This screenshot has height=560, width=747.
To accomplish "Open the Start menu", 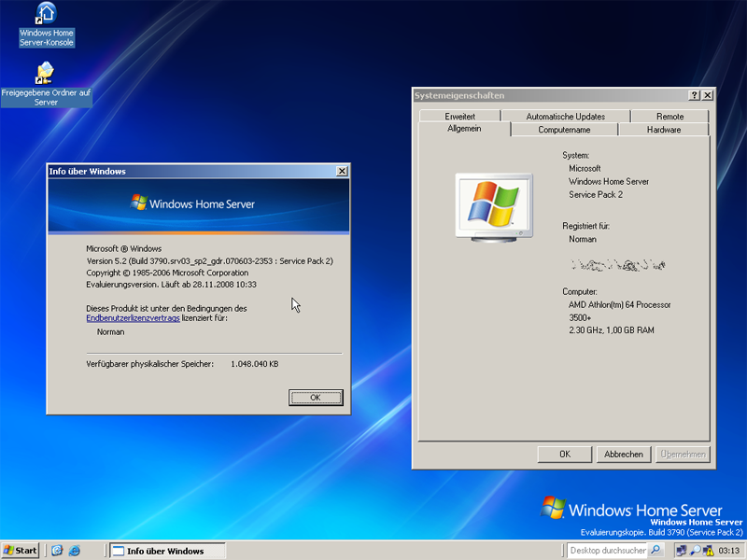I will pyautogui.click(x=21, y=551).
